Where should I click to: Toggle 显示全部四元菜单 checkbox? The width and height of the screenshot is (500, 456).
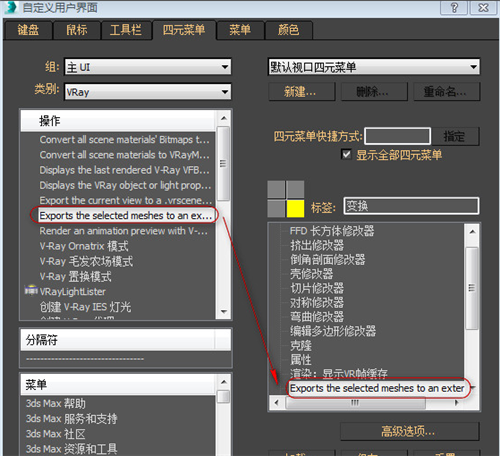click(346, 154)
